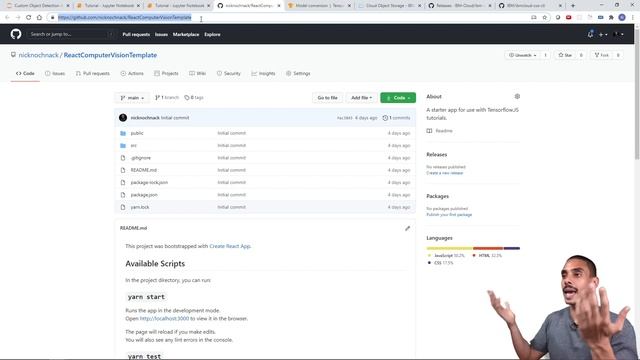
Task: Open the README.md file
Action: 144,170
